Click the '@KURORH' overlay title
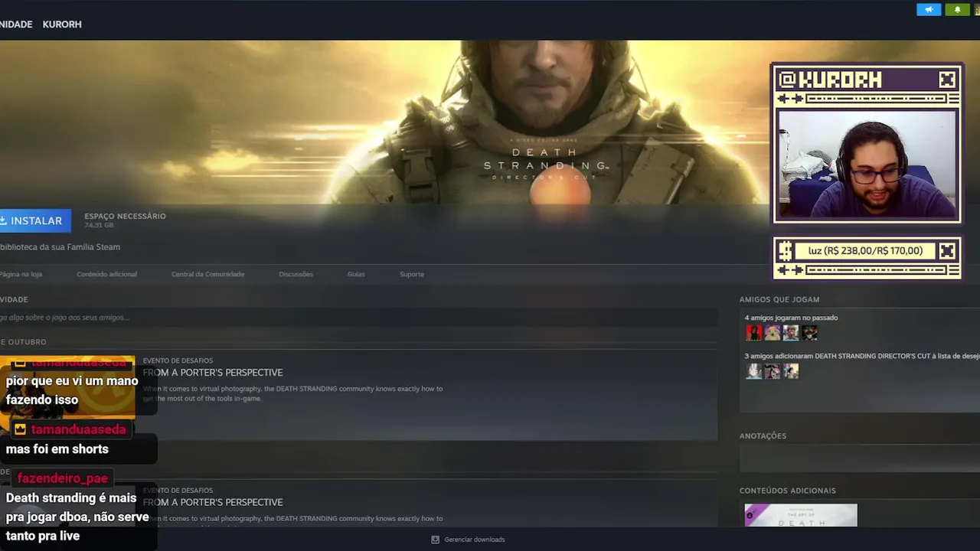Screen dimensions: 980x551 click(x=829, y=79)
